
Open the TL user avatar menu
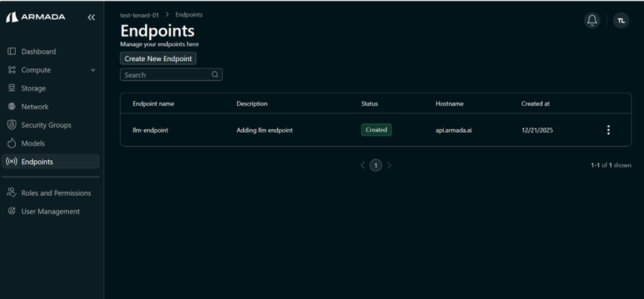coord(621,21)
